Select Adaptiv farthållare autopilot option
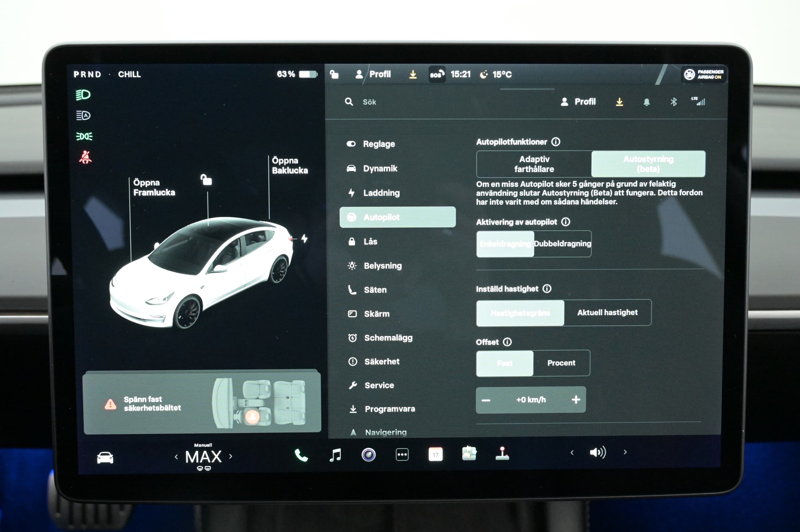The width and height of the screenshot is (800, 532). click(x=534, y=164)
